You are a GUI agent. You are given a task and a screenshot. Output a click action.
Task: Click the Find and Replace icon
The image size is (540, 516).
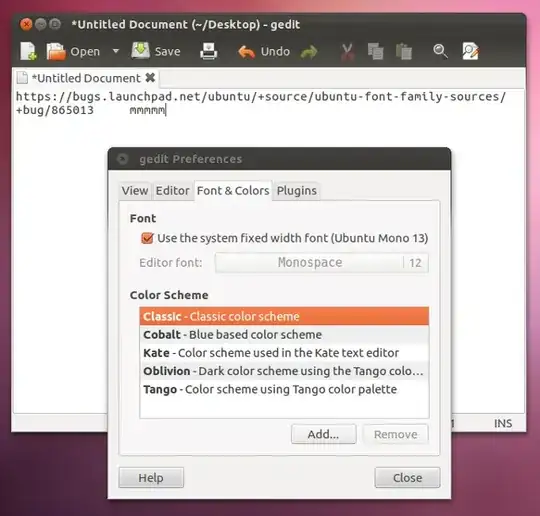tap(470, 51)
